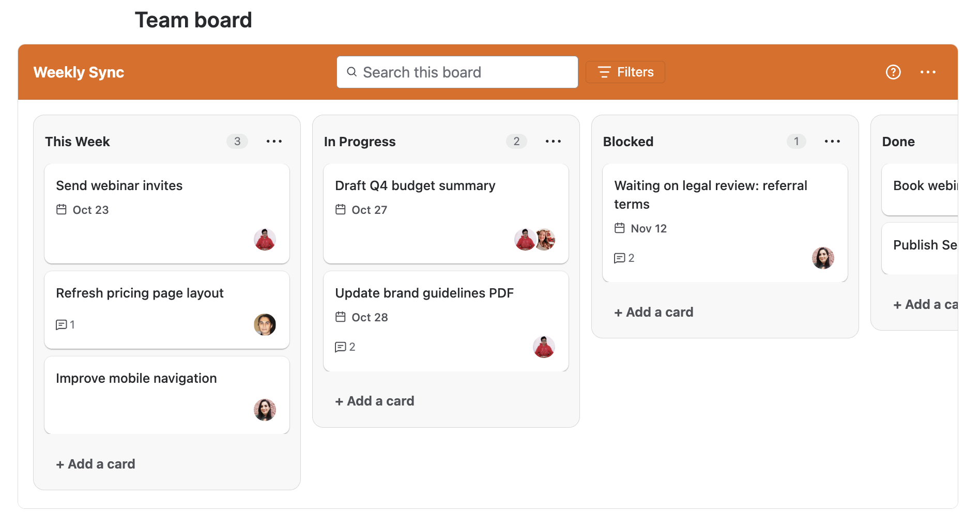The width and height of the screenshot is (980, 530).
Task: Click the Done column heading
Action: [x=898, y=142]
